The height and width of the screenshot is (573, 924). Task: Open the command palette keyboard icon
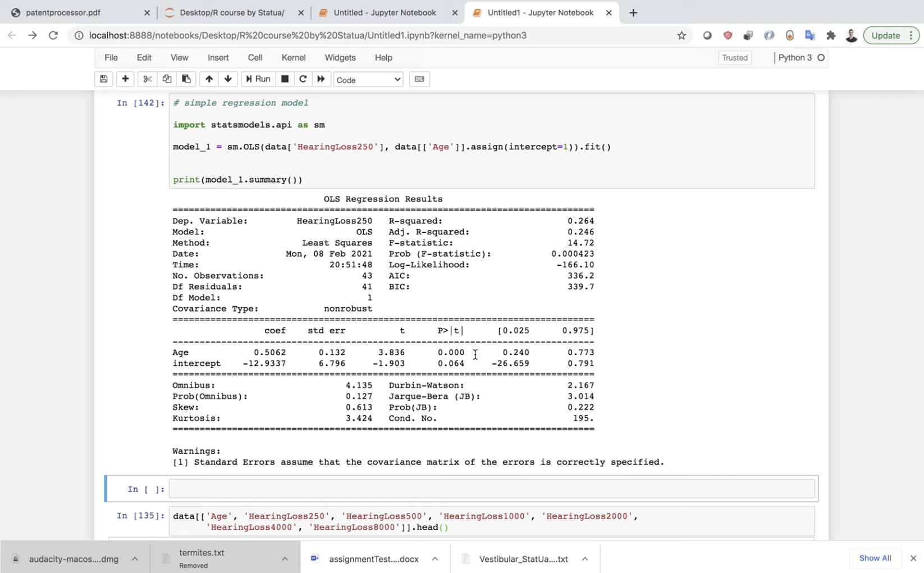point(419,79)
